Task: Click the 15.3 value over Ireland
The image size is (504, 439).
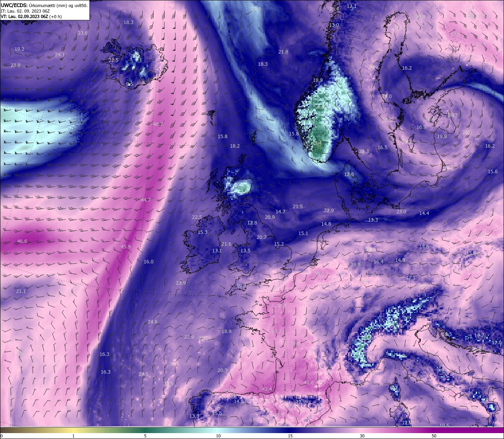Action: 202,232
